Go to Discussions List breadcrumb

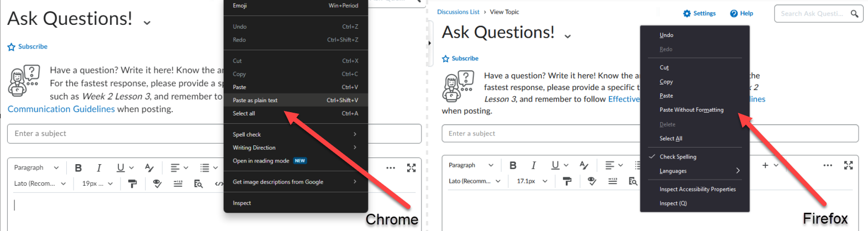click(458, 12)
